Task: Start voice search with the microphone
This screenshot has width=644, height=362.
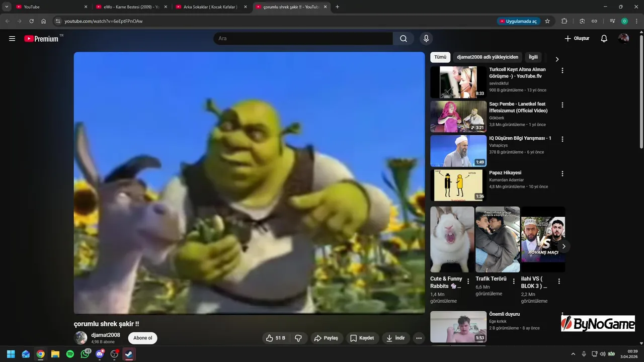Action: pyautogui.click(x=426, y=39)
